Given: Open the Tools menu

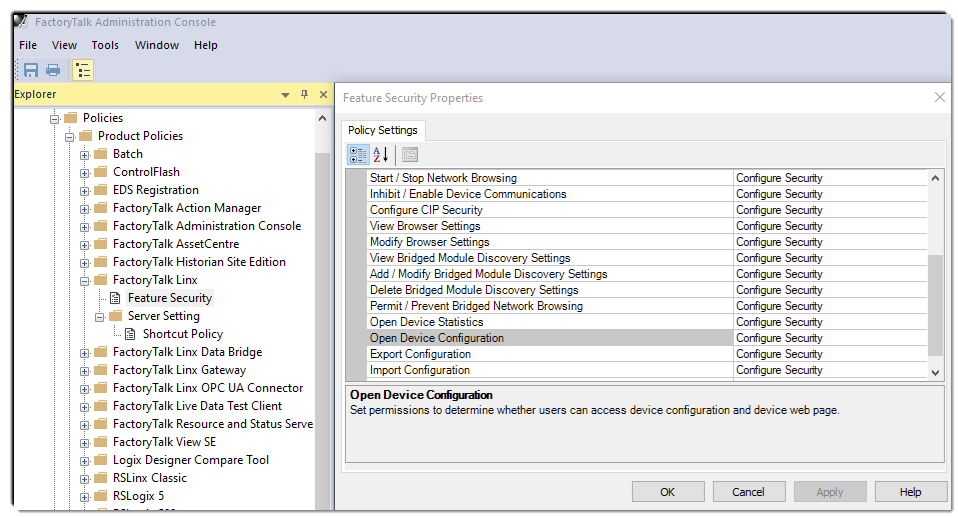Looking at the screenshot, I should pyautogui.click(x=105, y=45).
